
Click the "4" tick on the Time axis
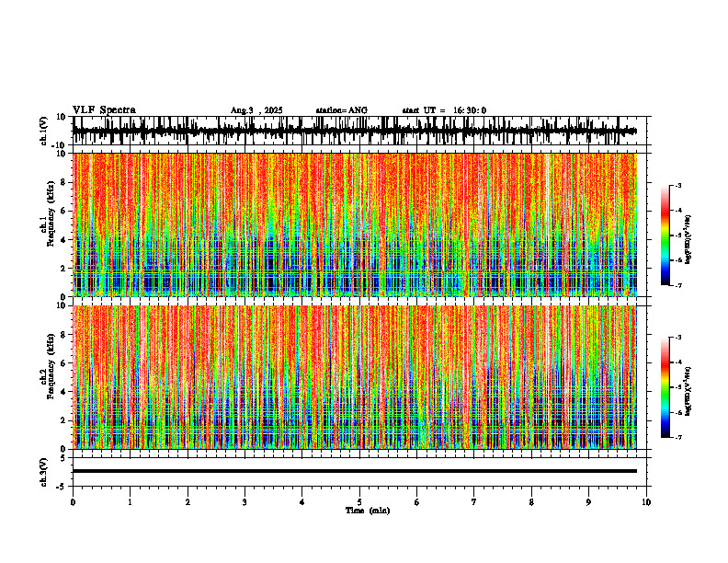(302, 502)
